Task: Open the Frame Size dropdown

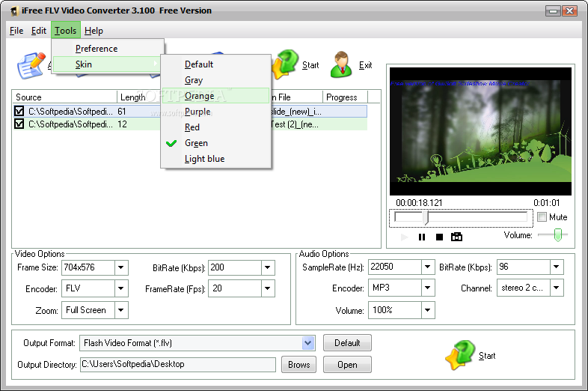Action: point(121,268)
